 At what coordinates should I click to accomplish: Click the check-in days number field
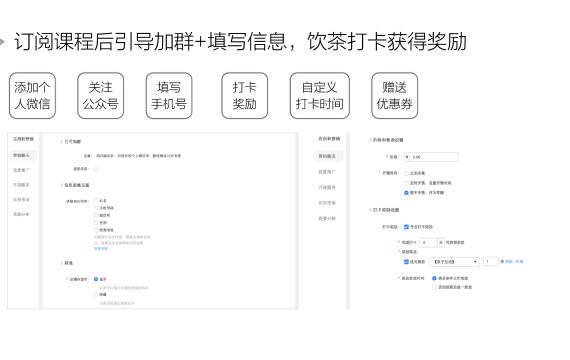(428, 242)
